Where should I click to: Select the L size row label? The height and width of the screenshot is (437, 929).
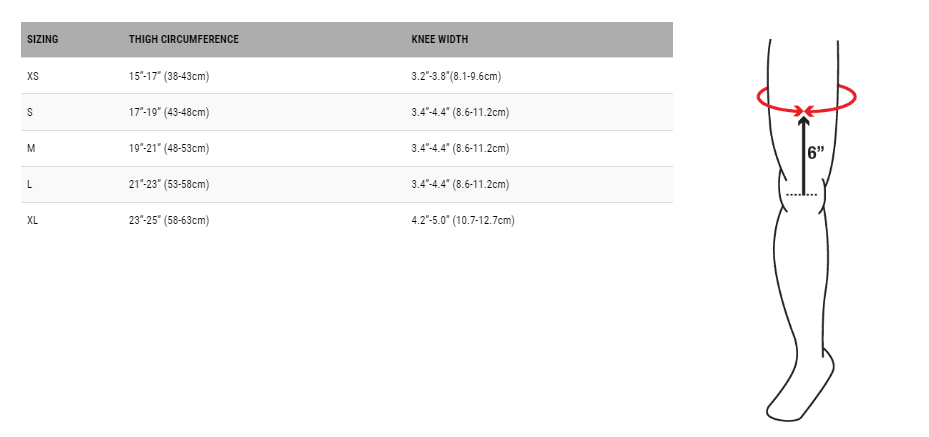pos(30,184)
